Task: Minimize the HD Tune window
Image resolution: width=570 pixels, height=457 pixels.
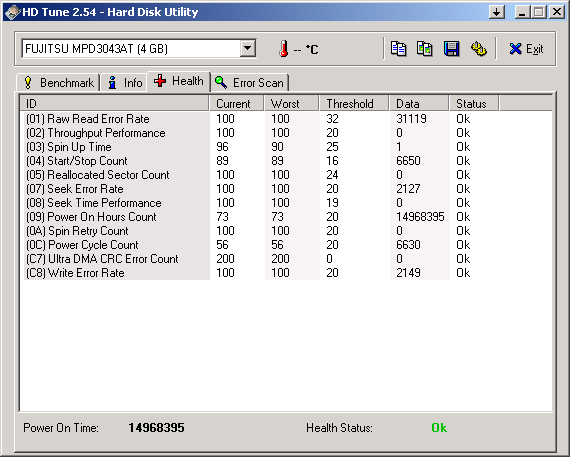Action: tap(522, 12)
